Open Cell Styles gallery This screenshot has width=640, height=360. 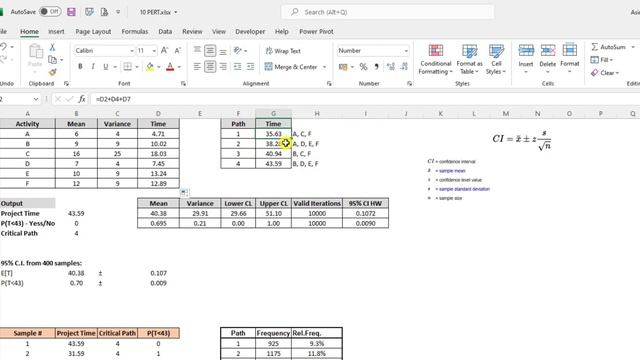tap(496, 60)
